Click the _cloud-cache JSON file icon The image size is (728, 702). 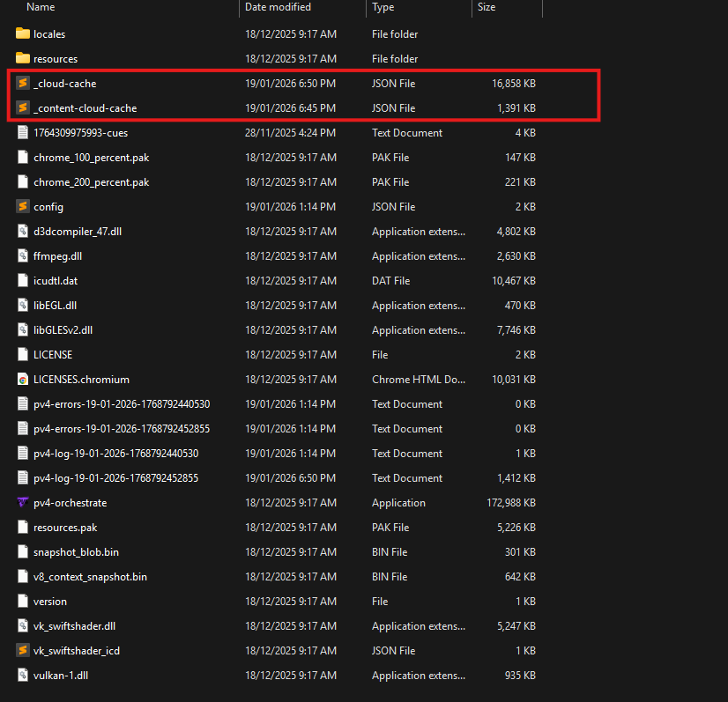tap(23, 83)
